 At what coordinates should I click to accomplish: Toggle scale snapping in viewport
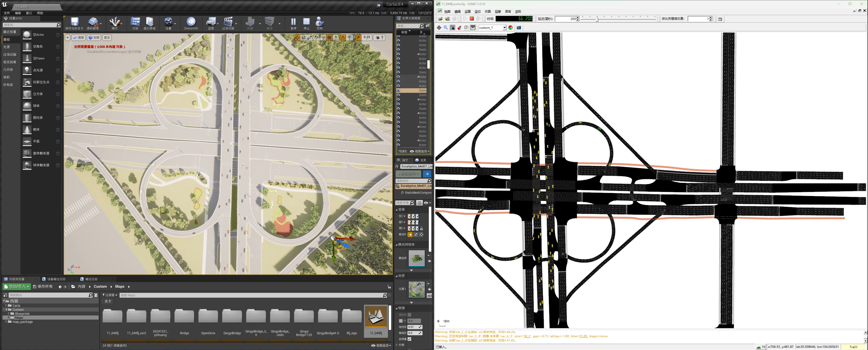click(358, 37)
